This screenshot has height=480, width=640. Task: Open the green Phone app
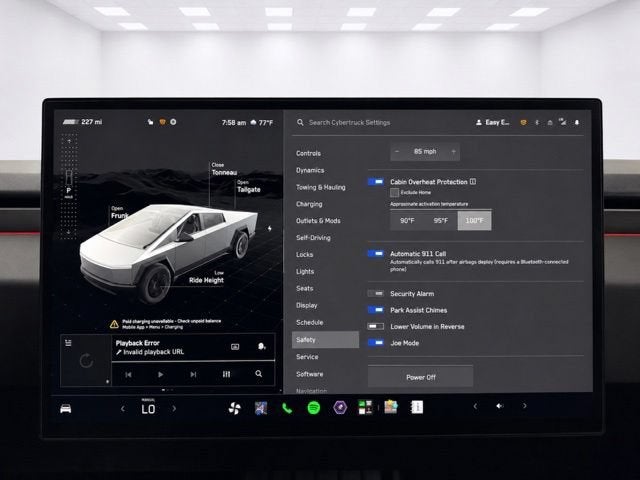tap(287, 408)
